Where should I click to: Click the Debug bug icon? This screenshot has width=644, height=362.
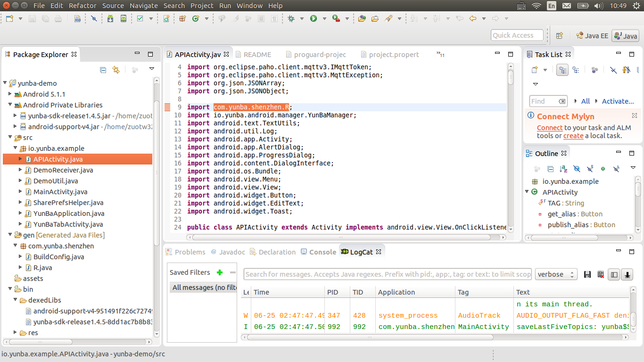point(291,19)
